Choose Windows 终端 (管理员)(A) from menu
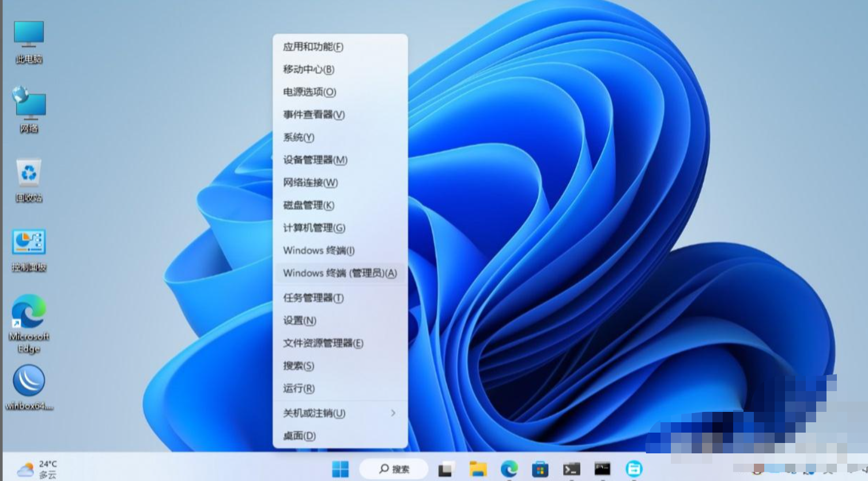This screenshot has width=868, height=481. click(339, 273)
